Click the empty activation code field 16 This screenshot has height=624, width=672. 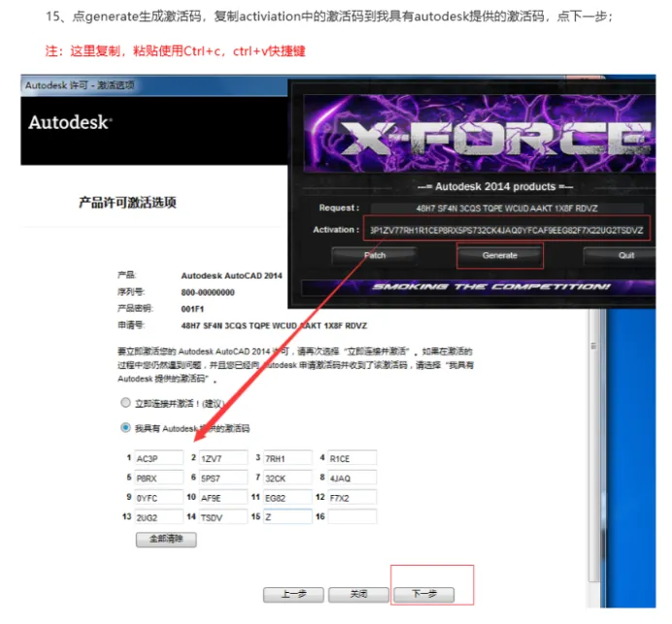coord(353,517)
